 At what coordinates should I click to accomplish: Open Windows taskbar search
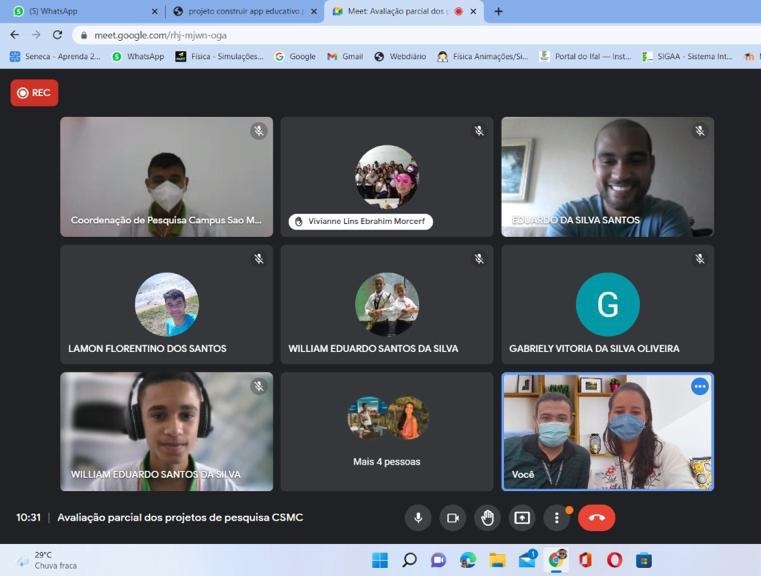click(409, 560)
